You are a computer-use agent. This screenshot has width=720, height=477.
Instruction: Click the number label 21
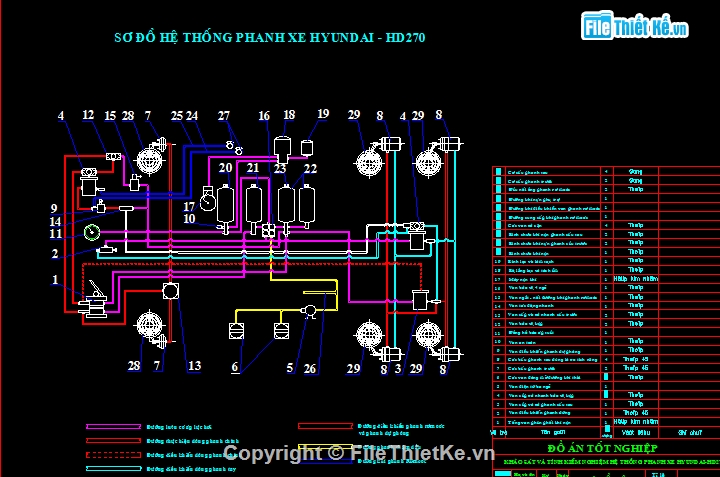(253, 168)
